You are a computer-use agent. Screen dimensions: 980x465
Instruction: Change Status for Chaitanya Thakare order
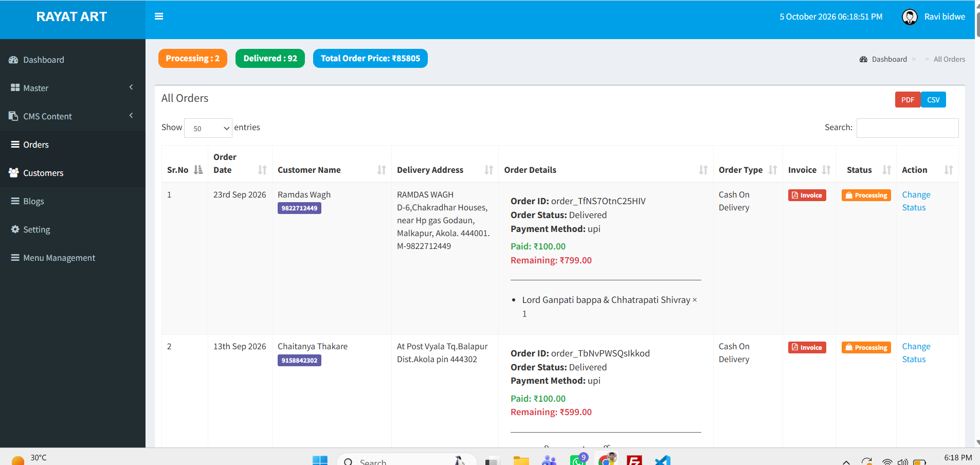coord(916,353)
